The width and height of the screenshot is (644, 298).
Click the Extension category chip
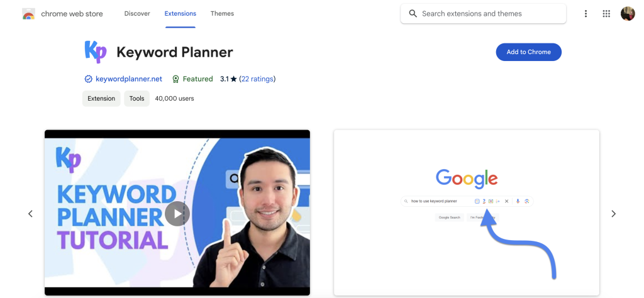point(101,99)
